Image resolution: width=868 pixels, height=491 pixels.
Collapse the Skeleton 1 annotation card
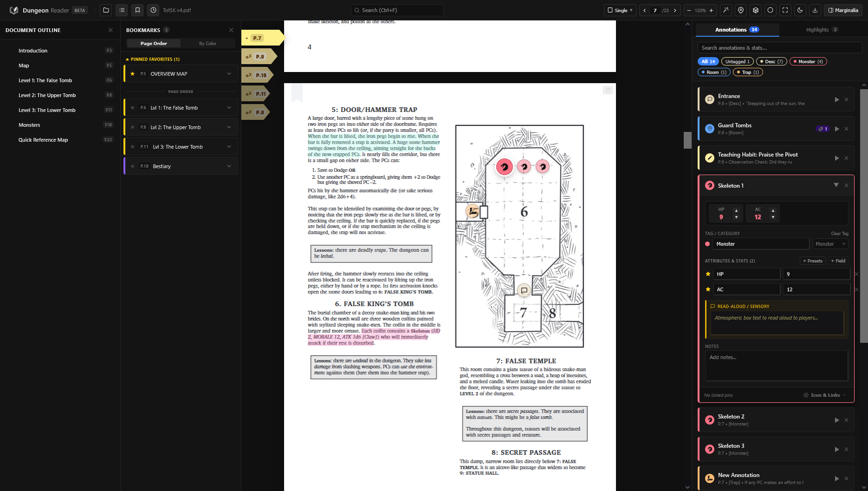[836, 185]
